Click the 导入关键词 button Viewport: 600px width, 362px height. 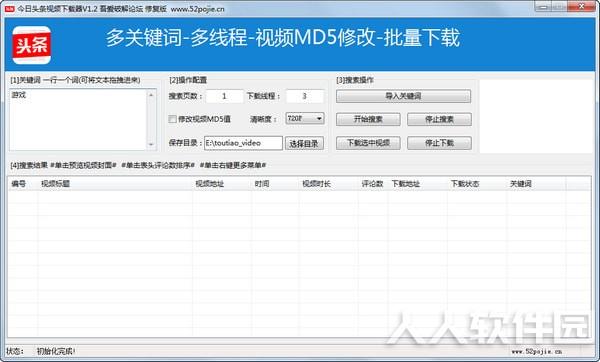click(403, 96)
